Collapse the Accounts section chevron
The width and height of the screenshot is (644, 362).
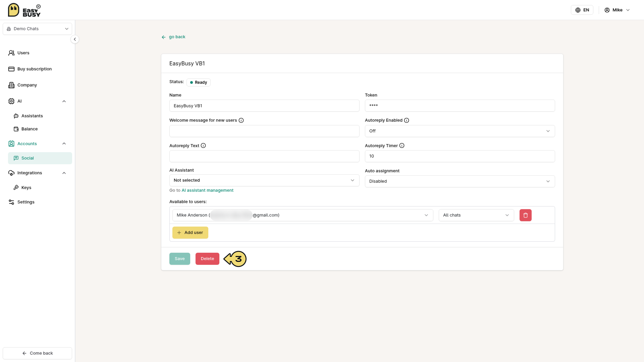click(x=64, y=144)
